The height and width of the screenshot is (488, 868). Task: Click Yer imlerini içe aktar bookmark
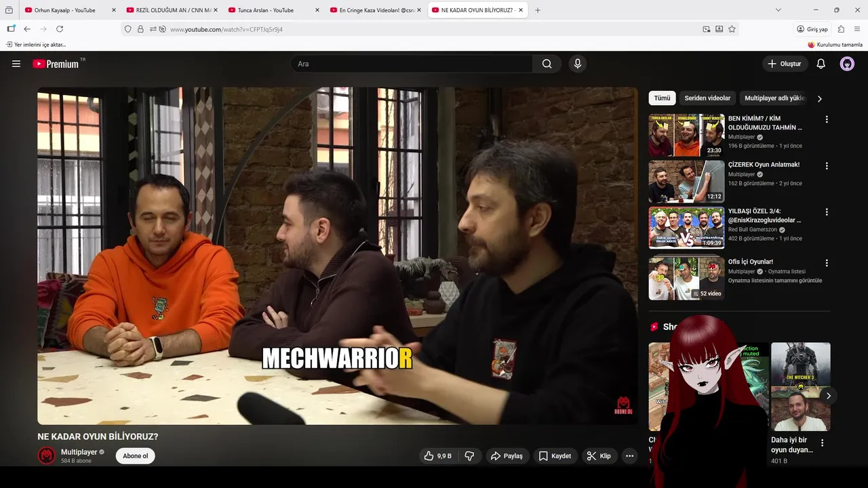36,45
